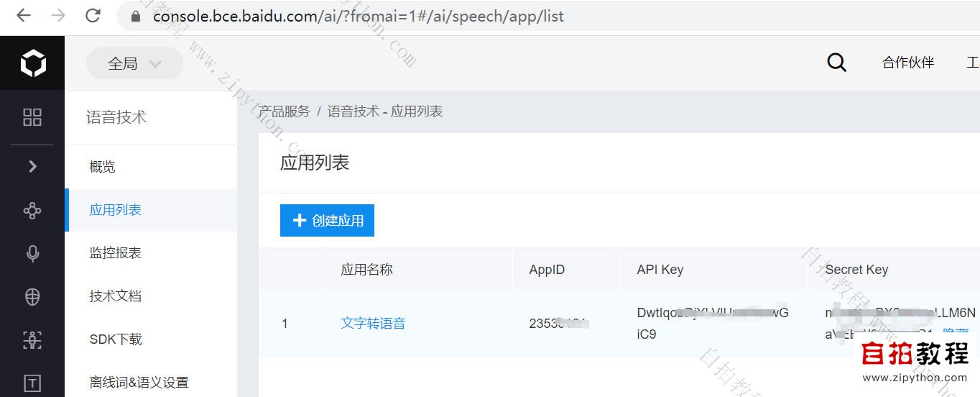This screenshot has height=397, width=980.
Task: Click the AppID value starting 2353
Action: 559,324
